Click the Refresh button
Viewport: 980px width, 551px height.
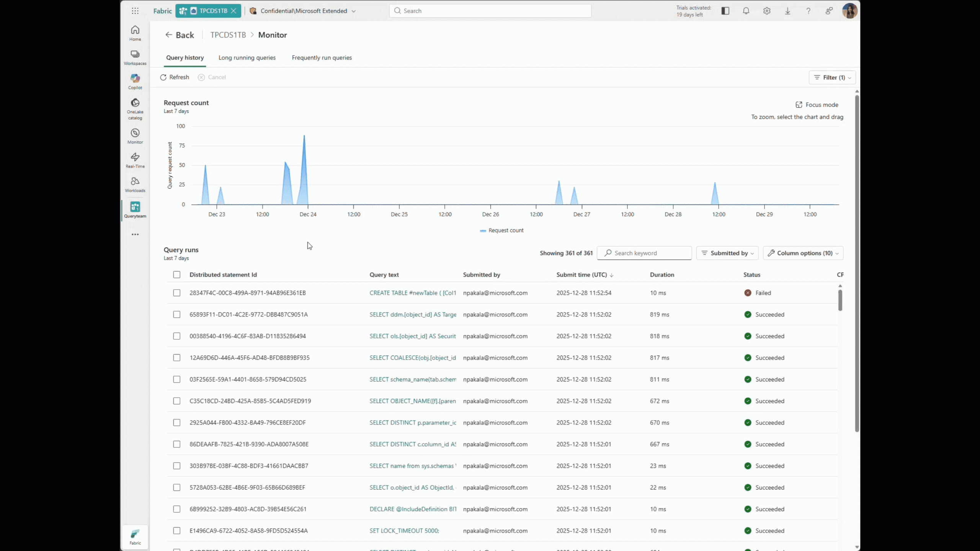click(175, 77)
